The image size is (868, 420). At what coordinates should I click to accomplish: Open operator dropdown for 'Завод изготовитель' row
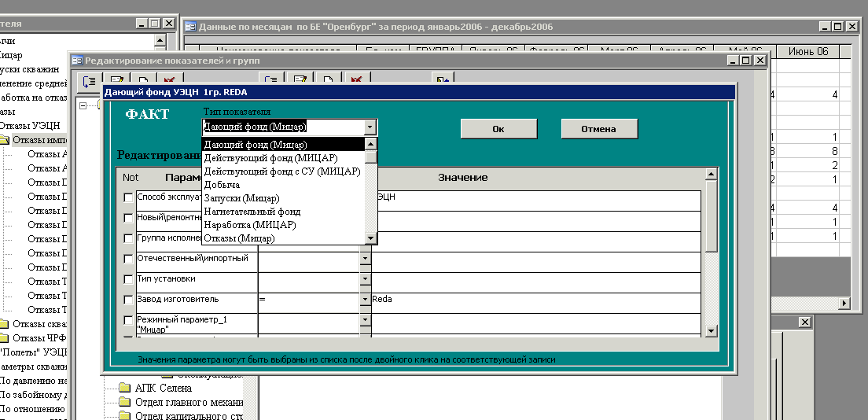[x=365, y=299]
